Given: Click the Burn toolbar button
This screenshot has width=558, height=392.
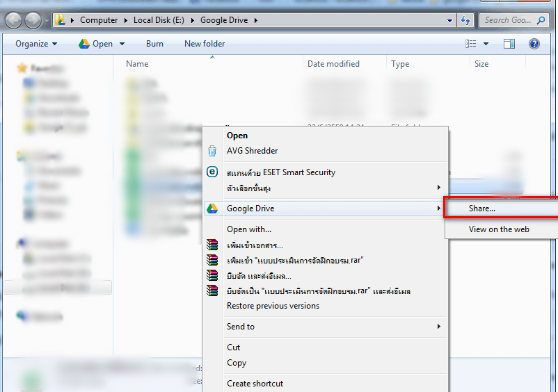Looking at the screenshot, I should [154, 44].
